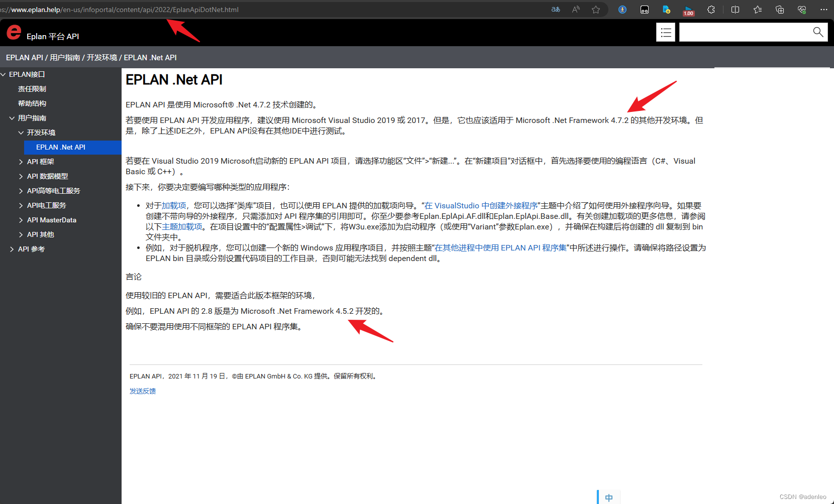Expand the API MasterData node
This screenshot has height=504, width=834.
(21, 220)
